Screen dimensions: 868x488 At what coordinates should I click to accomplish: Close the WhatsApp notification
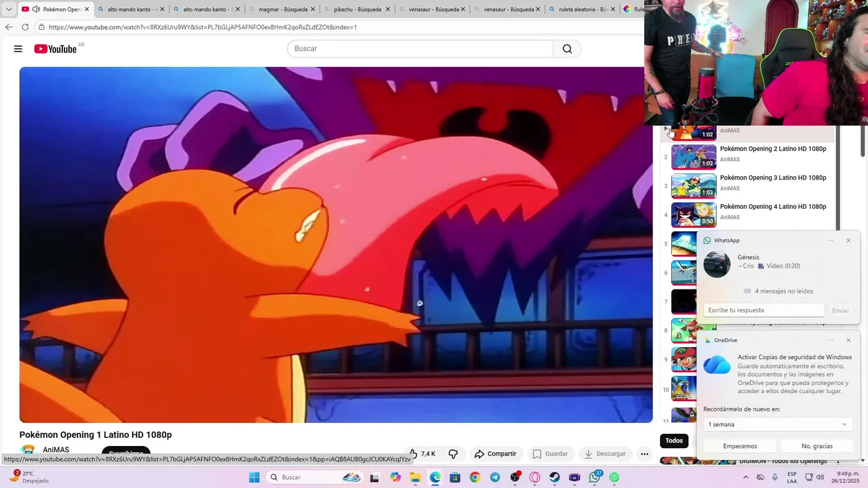pyautogui.click(x=848, y=241)
